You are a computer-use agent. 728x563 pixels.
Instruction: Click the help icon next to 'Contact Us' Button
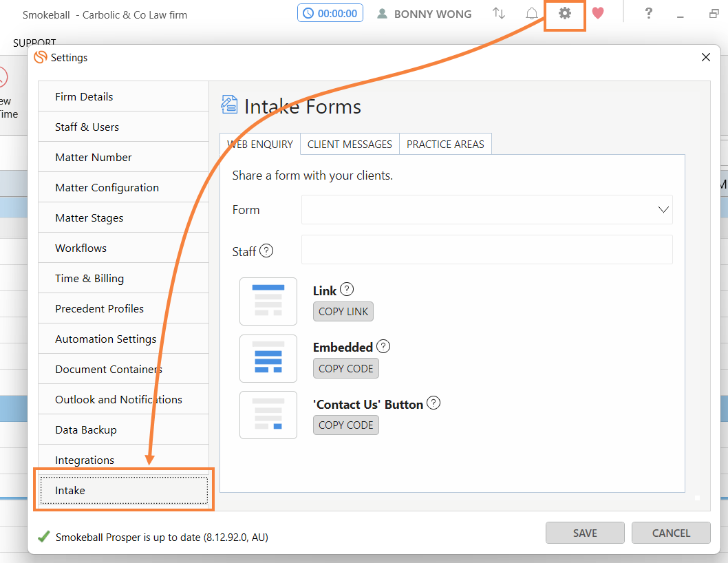coord(433,403)
